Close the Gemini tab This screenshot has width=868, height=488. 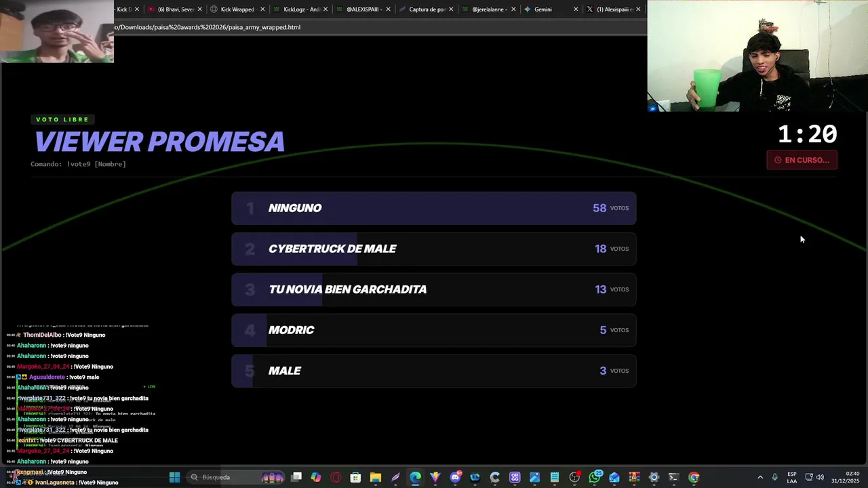click(x=576, y=9)
